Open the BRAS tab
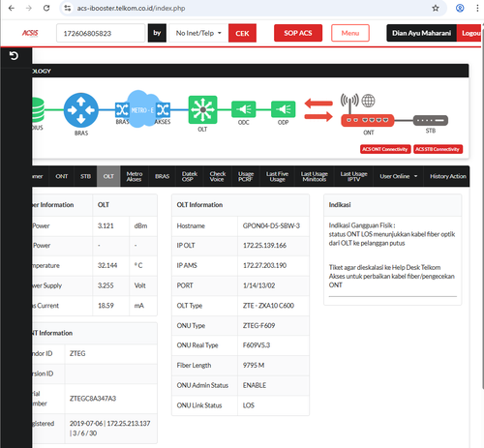The width and height of the screenshot is (484, 448). click(x=162, y=176)
